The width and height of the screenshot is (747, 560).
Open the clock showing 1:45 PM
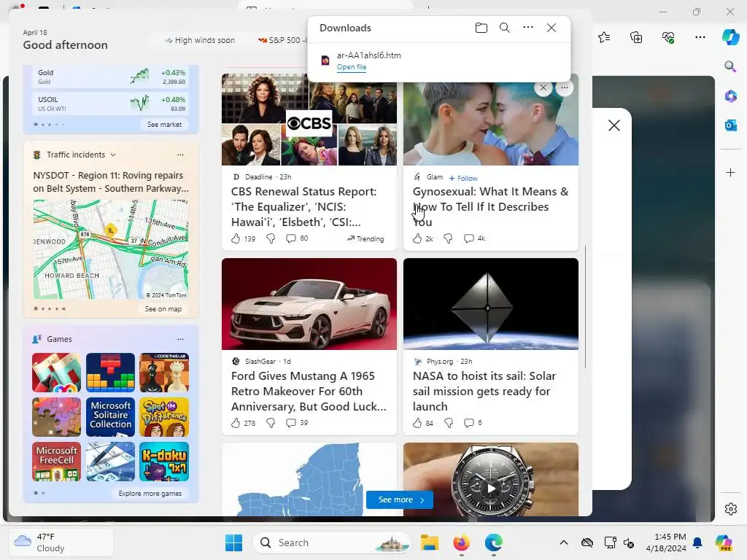[666, 542]
